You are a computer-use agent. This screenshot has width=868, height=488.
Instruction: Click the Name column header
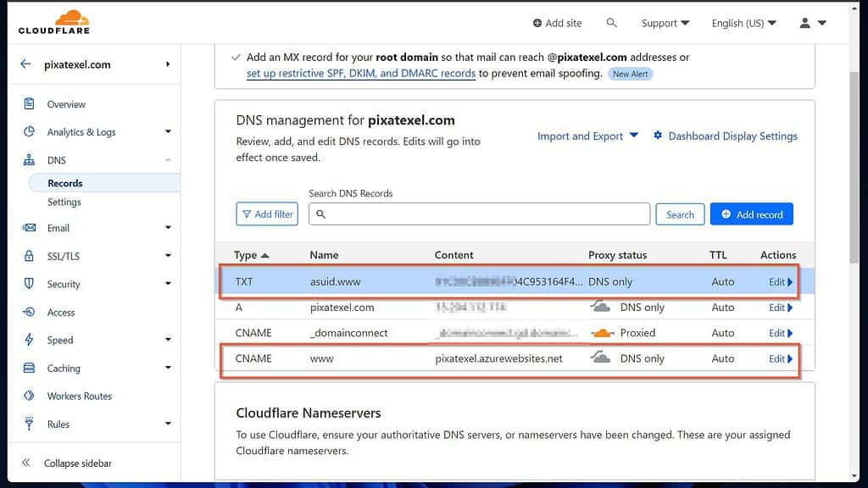point(324,255)
